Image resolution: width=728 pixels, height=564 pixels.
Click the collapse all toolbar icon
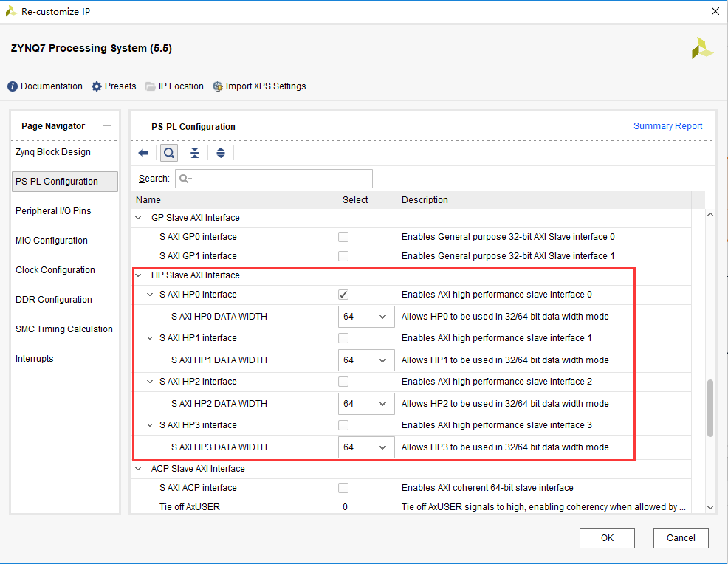[195, 153]
